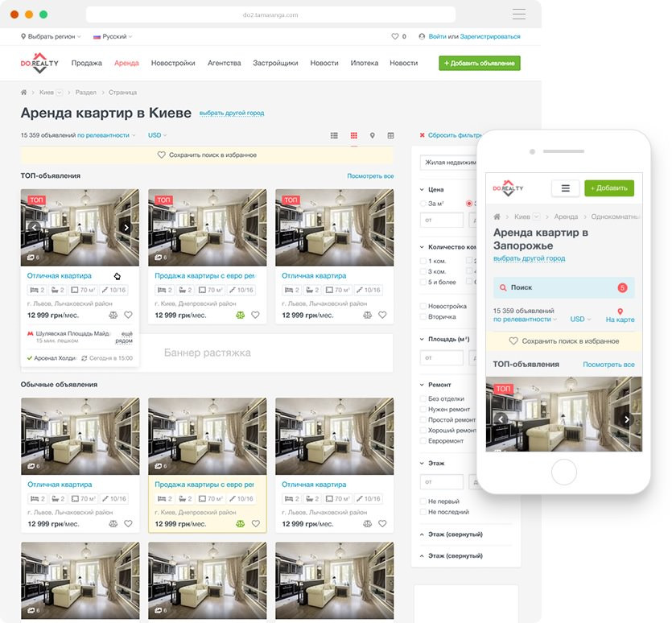Expand the first 'Этаж (свернутый)' section
This screenshot has height=623, width=672.
pyautogui.click(x=451, y=534)
